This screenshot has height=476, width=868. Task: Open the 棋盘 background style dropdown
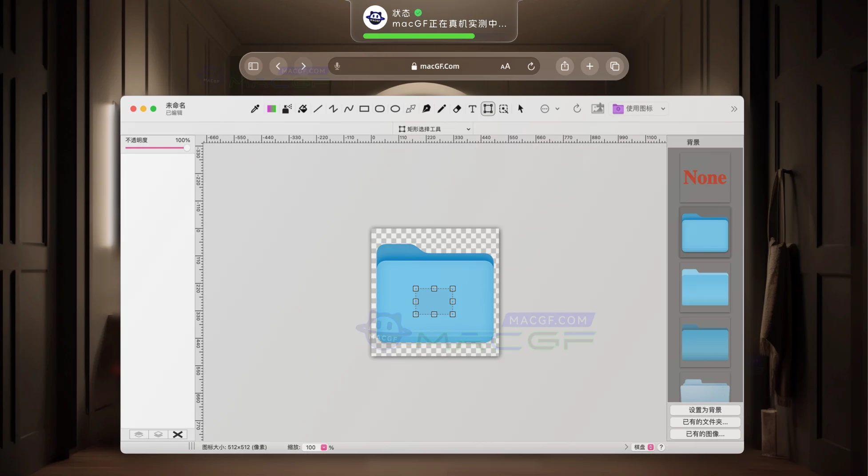click(x=643, y=447)
